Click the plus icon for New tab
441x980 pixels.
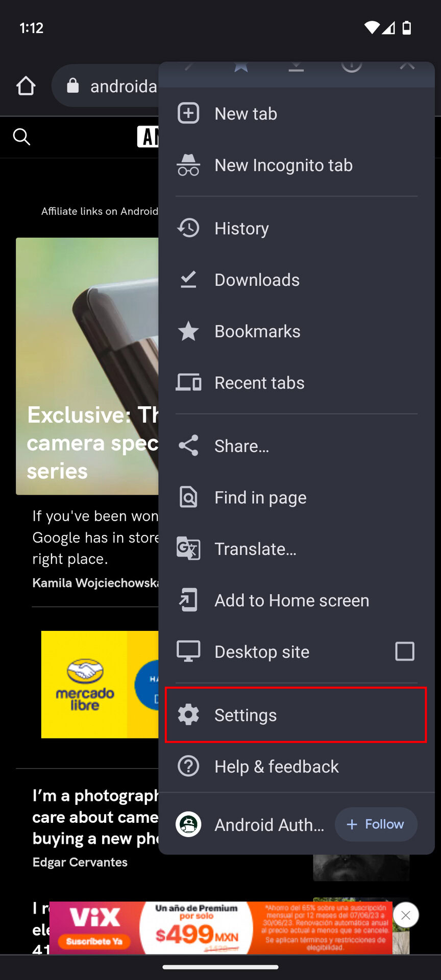(188, 113)
